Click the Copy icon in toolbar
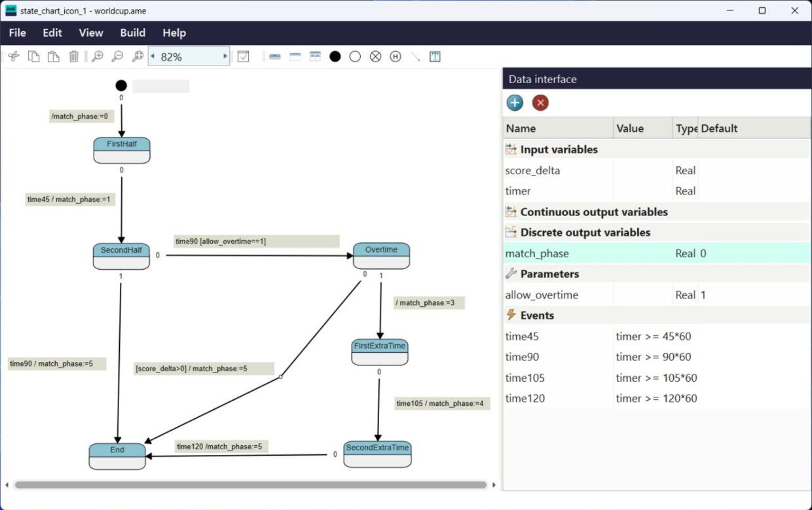The height and width of the screenshot is (510, 812). (x=33, y=57)
